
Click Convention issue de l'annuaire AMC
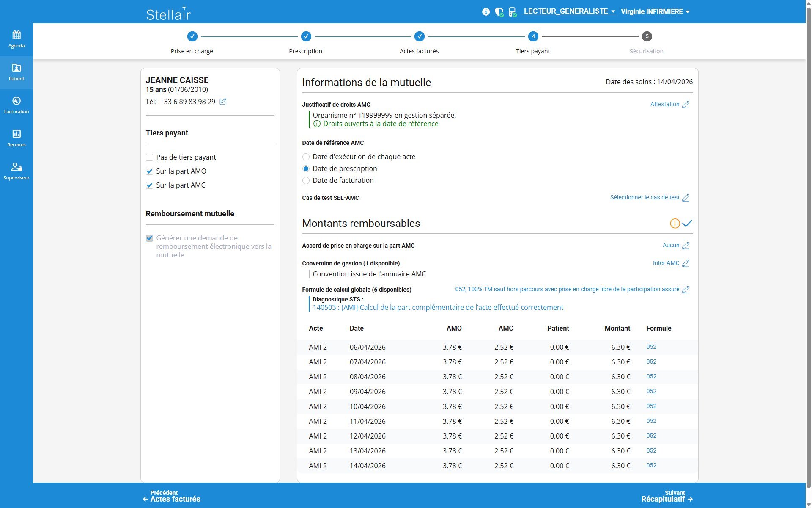pos(369,274)
